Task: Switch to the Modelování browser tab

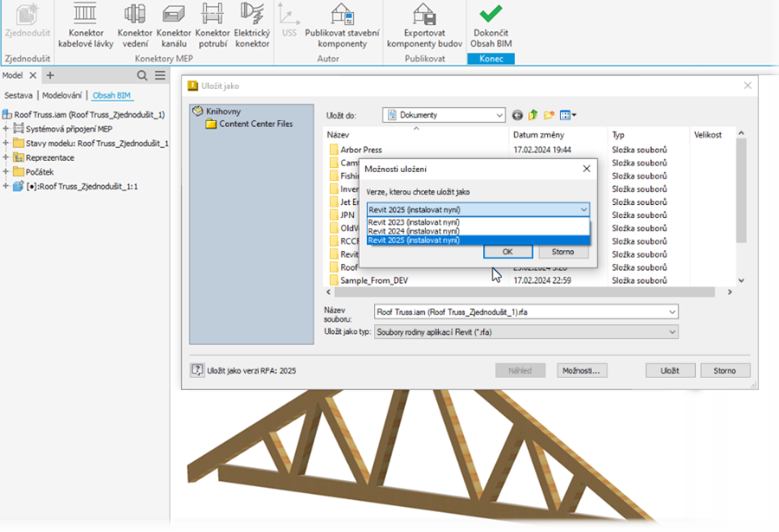Action: coord(62,95)
